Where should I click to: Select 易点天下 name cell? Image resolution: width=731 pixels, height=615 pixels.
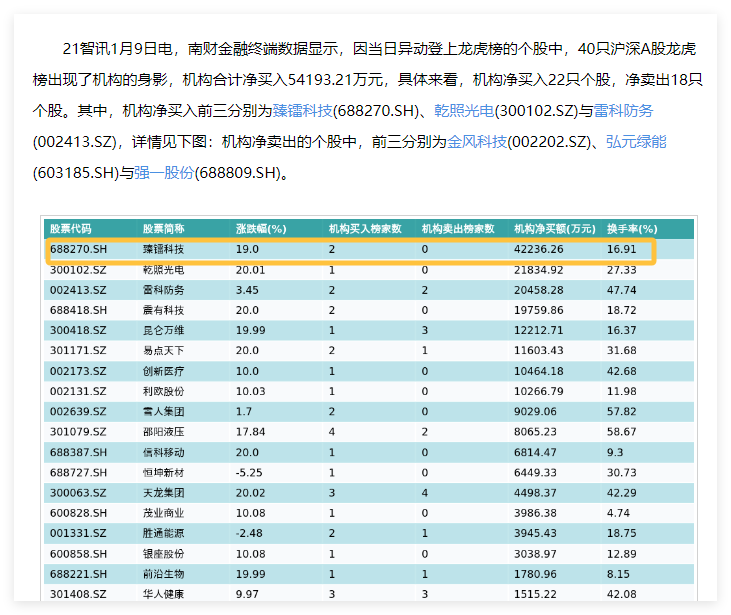tap(164, 350)
